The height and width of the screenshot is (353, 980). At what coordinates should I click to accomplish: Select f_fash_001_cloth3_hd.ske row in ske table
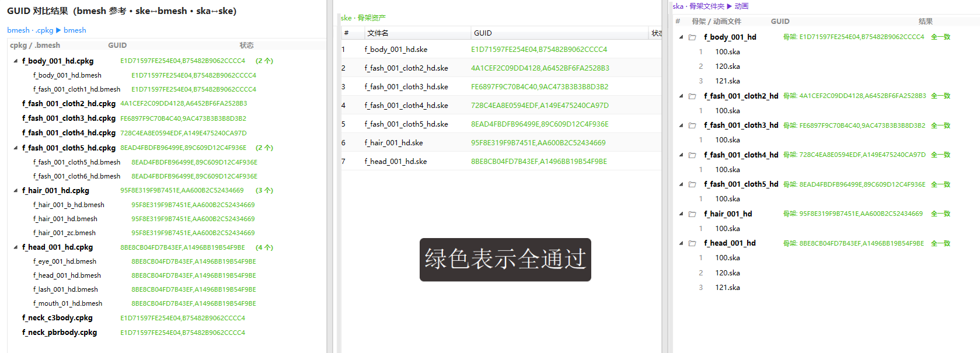click(501, 87)
